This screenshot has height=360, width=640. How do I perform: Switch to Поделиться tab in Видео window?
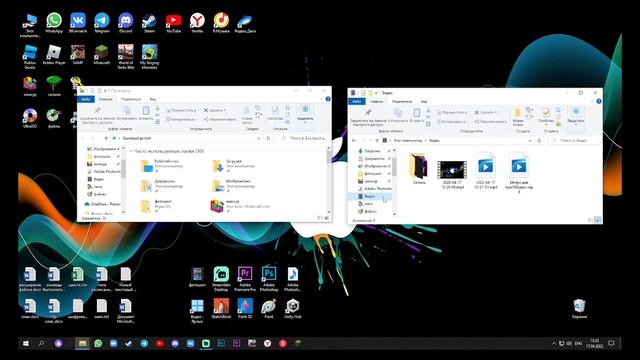[402, 101]
